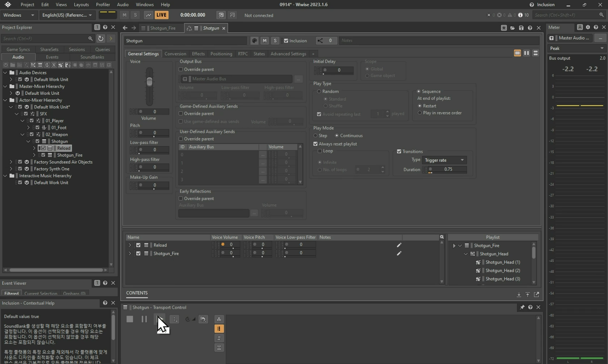This screenshot has width=608, height=364.
Task: Toggle Always reset playlist checkbox
Action: tap(316, 144)
